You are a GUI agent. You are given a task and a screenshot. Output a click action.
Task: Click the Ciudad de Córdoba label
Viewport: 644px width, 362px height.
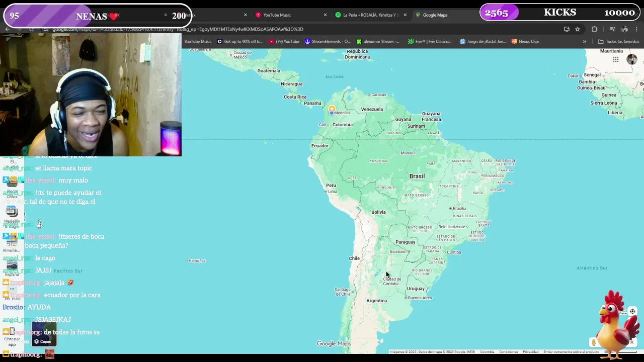pos(391,282)
